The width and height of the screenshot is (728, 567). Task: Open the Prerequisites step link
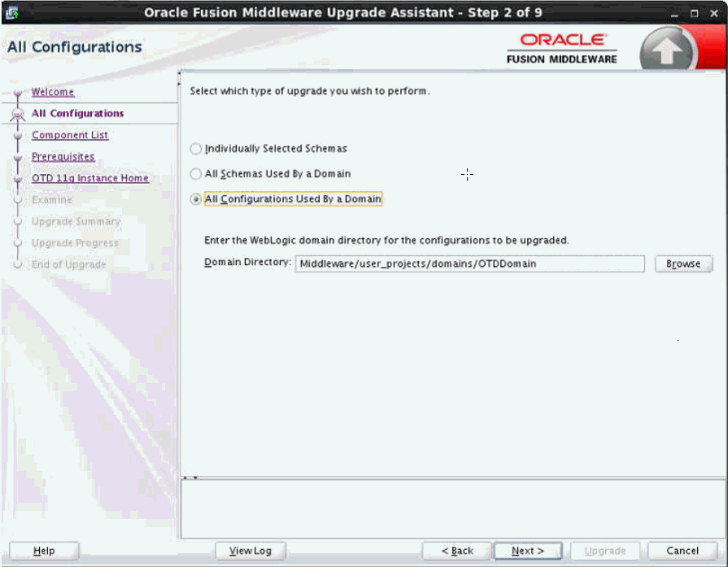63,156
